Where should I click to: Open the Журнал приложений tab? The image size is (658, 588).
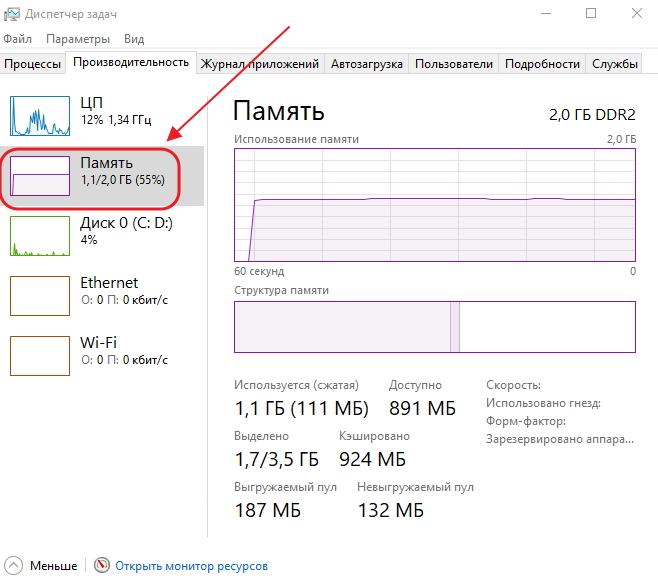260,64
